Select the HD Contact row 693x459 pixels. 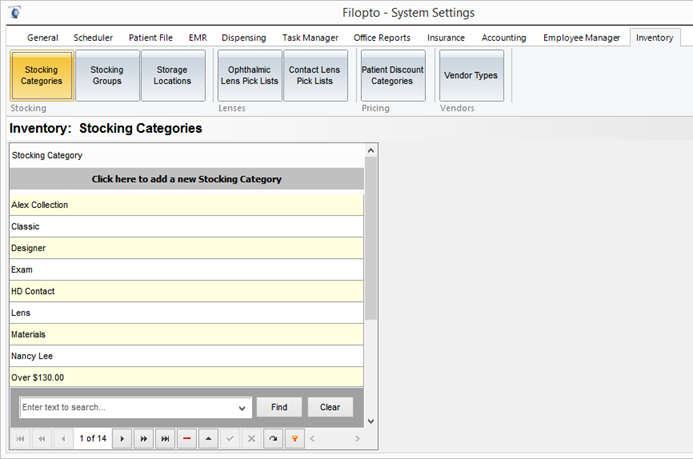pos(187,292)
